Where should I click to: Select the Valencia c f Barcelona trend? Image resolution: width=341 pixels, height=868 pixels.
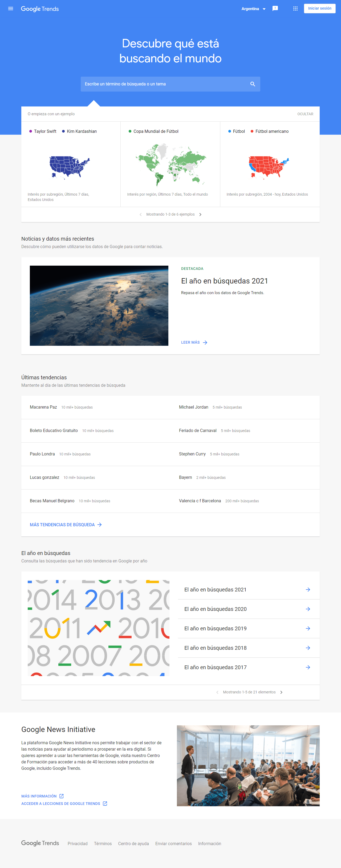click(200, 501)
